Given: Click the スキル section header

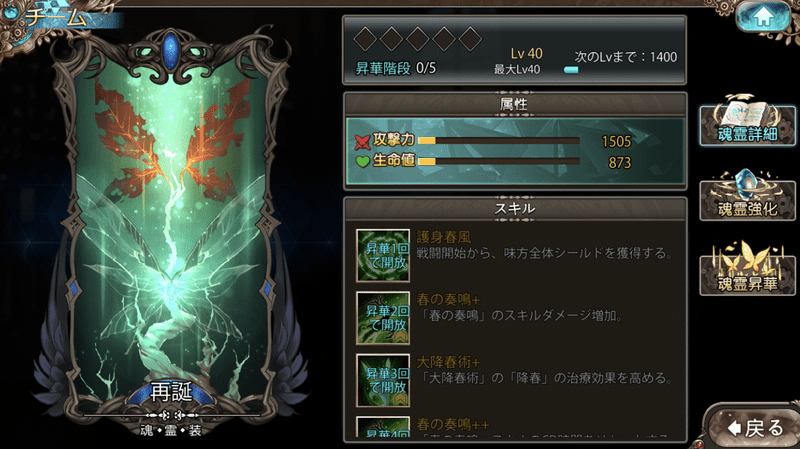Looking at the screenshot, I should (515, 209).
